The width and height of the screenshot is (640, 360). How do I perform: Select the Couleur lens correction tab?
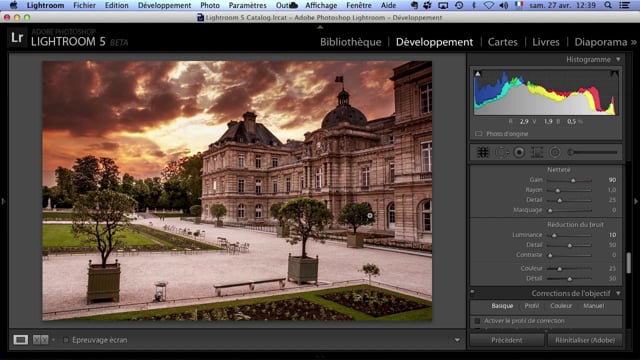point(561,306)
